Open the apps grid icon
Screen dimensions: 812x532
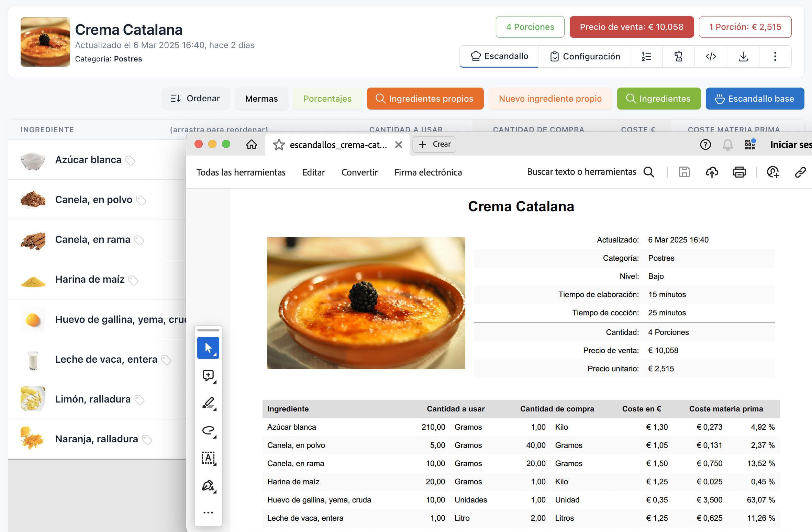750,145
